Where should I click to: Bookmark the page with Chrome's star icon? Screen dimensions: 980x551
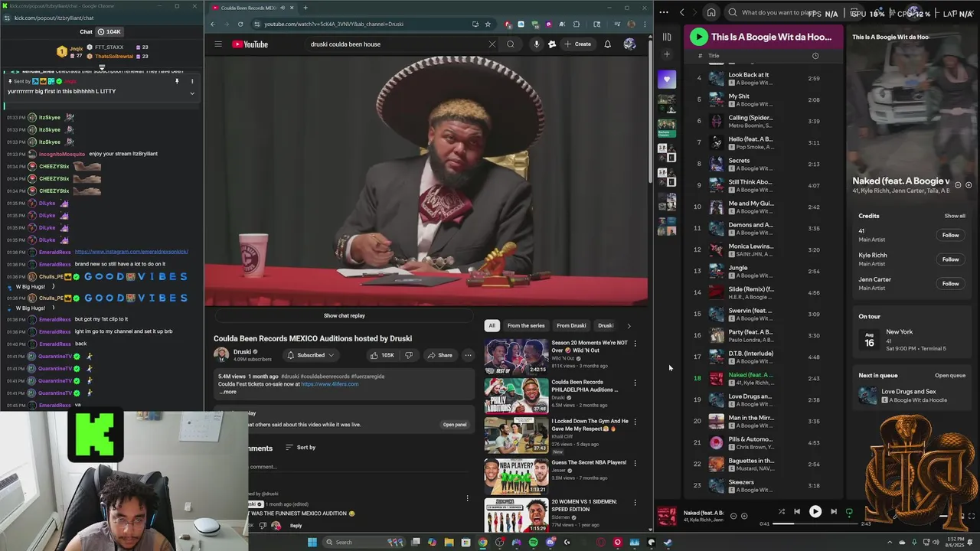488,24
